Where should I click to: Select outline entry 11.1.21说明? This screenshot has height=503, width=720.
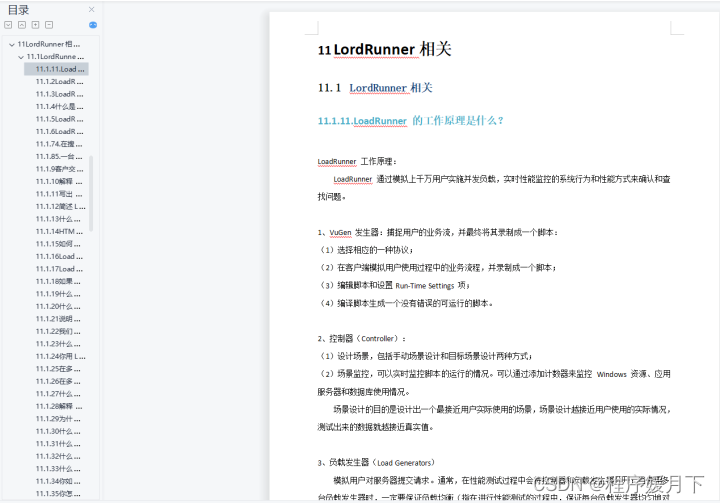point(58,319)
